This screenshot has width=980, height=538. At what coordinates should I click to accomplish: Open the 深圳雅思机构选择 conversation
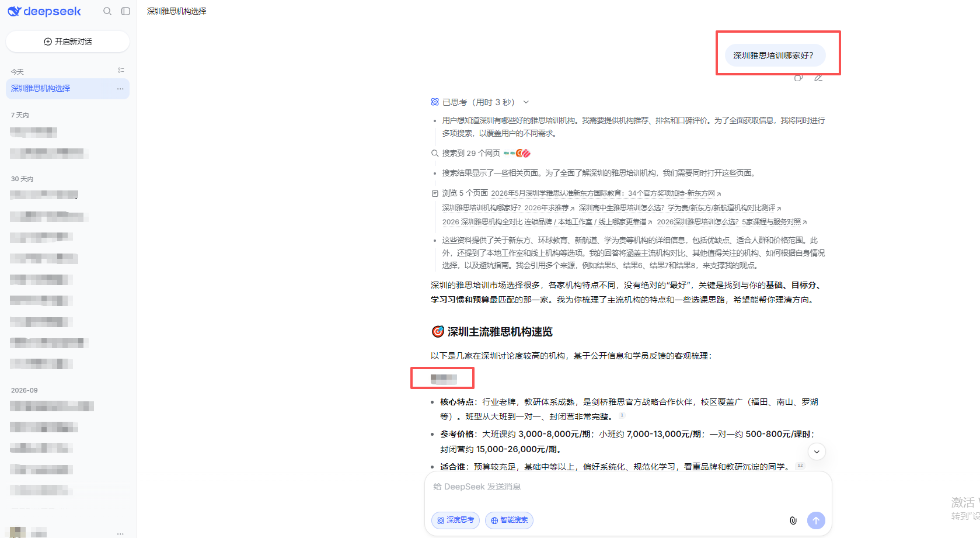coord(68,89)
